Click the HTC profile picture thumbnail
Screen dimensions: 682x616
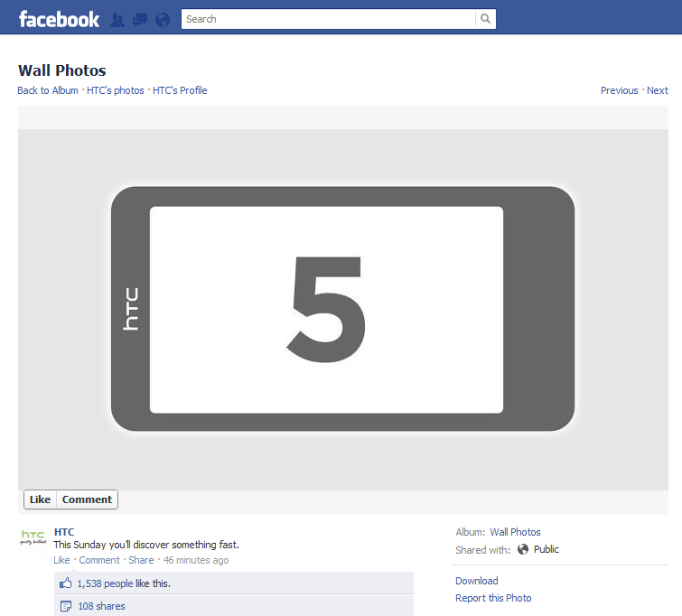[33, 538]
